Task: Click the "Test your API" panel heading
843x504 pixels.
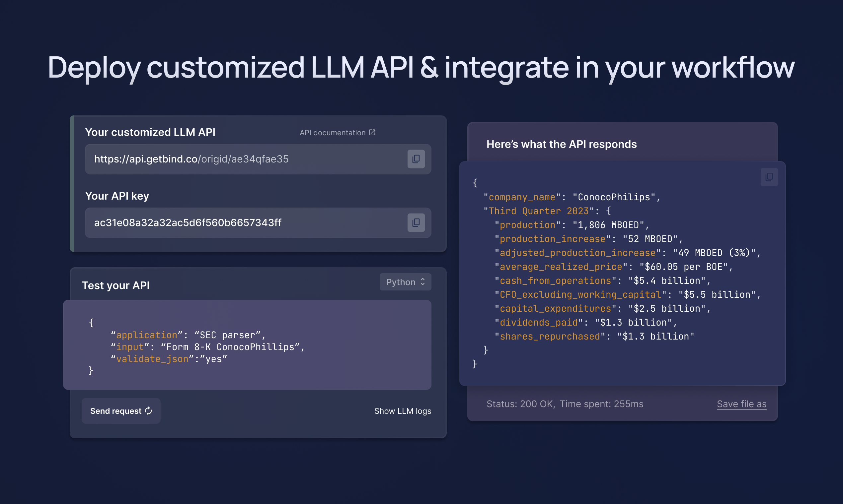Action: 115,285
